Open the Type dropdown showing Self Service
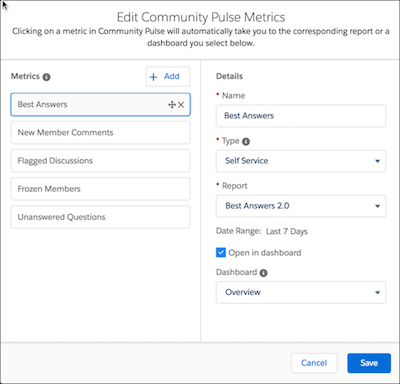Image resolution: width=400 pixels, height=384 pixels. tap(301, 161)
